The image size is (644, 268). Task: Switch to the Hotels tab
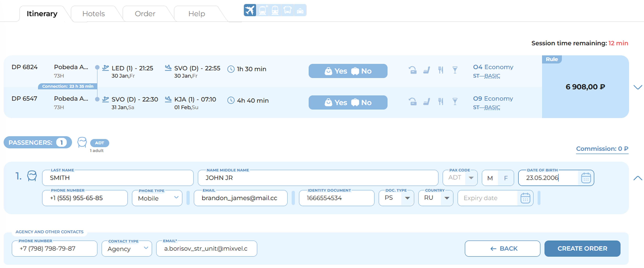(x=93, y=14)
